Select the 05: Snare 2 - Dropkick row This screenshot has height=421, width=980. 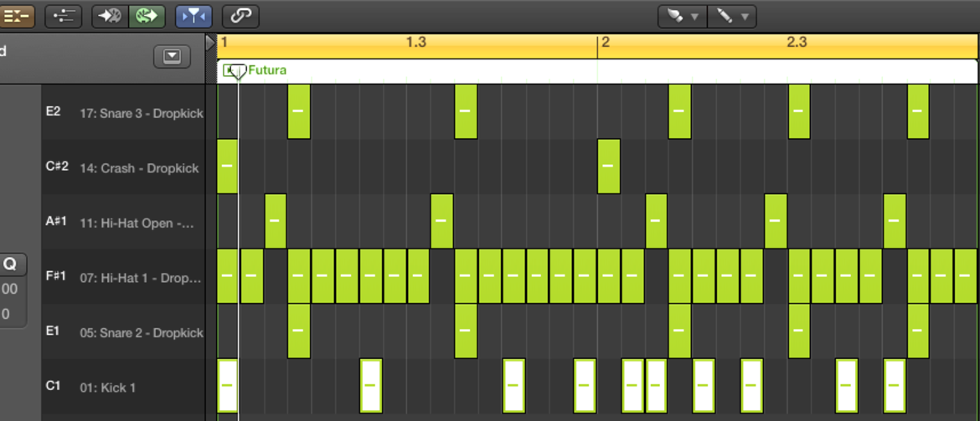click(x=122, y=331)
